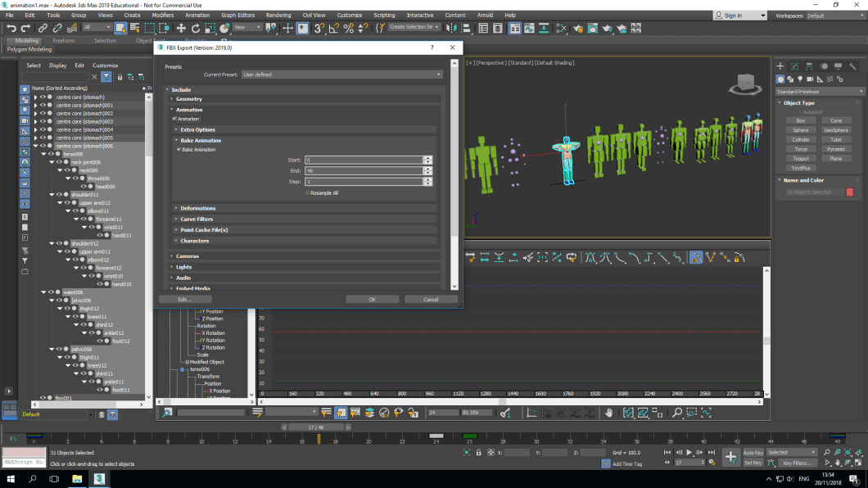
Task: Click the Mirror tool icon
Action: tap(452, 28)
